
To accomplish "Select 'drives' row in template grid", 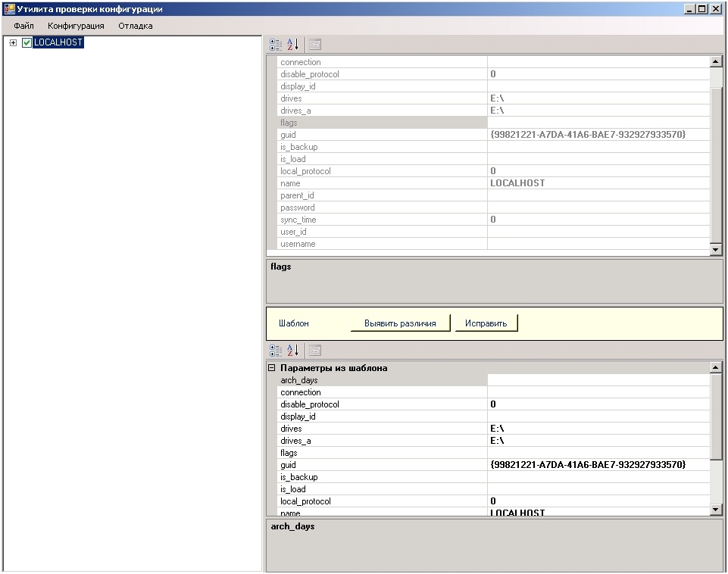I will [493, 429].
